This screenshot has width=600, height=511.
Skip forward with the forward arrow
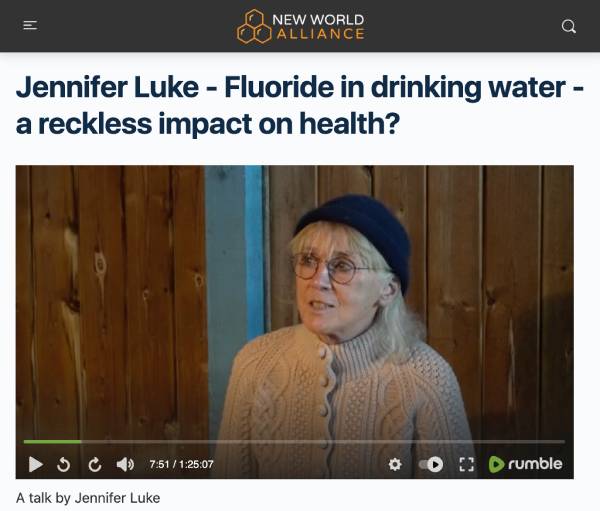pos(95,465)
